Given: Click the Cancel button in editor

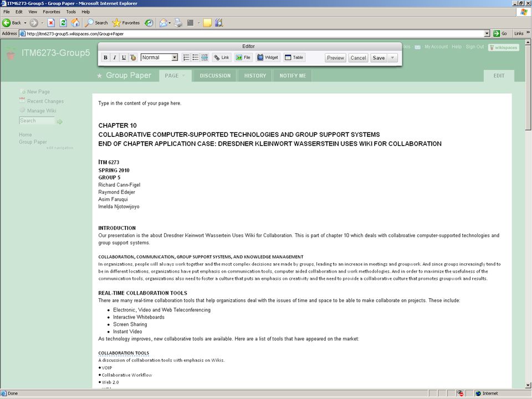Looking at the screenshot, I should coord(358,58).
